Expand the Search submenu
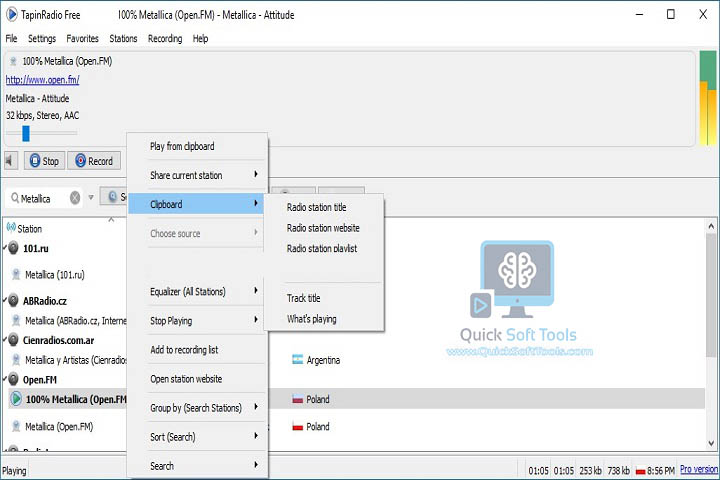This screenshot has width=720, height=480. point(256,465)
